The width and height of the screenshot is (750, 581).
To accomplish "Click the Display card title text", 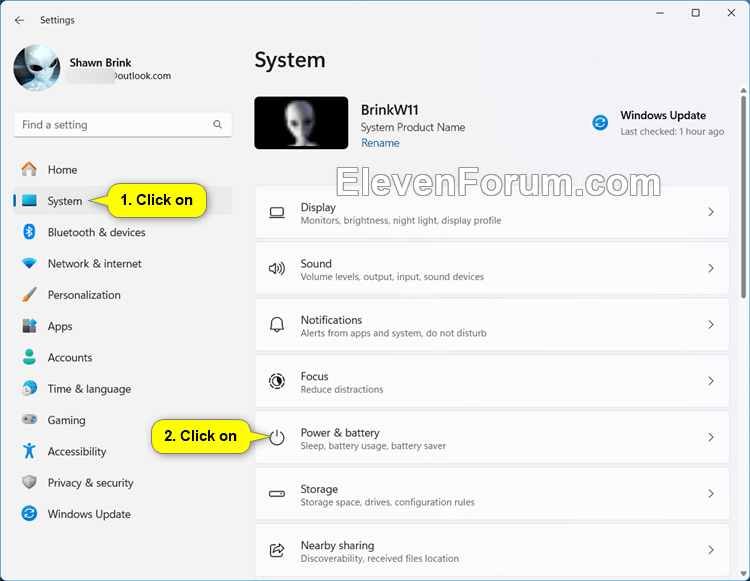I will click(318, 208).
